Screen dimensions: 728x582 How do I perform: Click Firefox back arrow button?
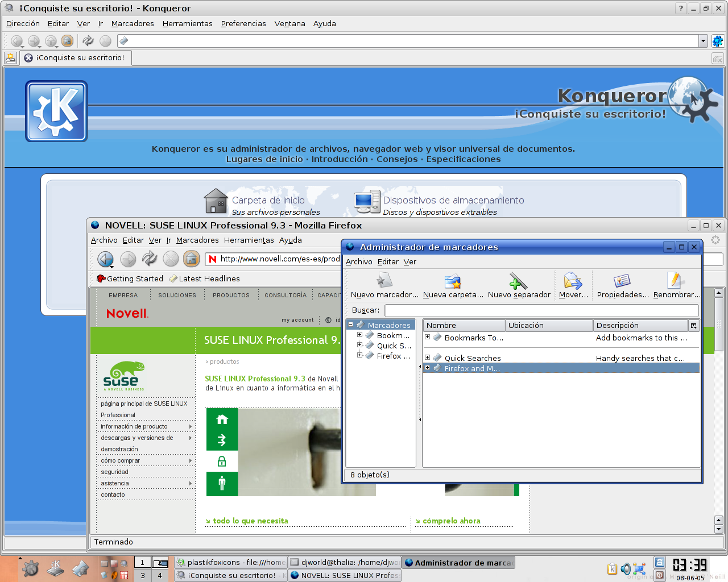click(x=105, y=259)
